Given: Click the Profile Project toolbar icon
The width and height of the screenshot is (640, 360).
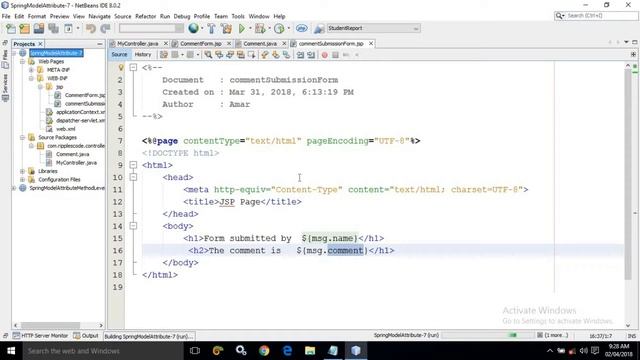Looking at the screenshot, I should pyautogui.click(x=279, y=28).
